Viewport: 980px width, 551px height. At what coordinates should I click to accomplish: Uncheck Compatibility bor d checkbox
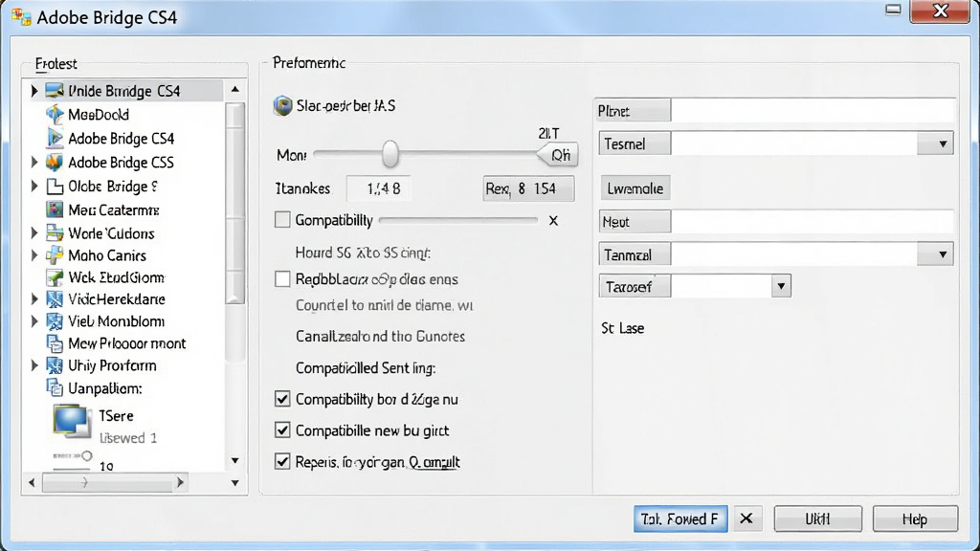point(282,399)
